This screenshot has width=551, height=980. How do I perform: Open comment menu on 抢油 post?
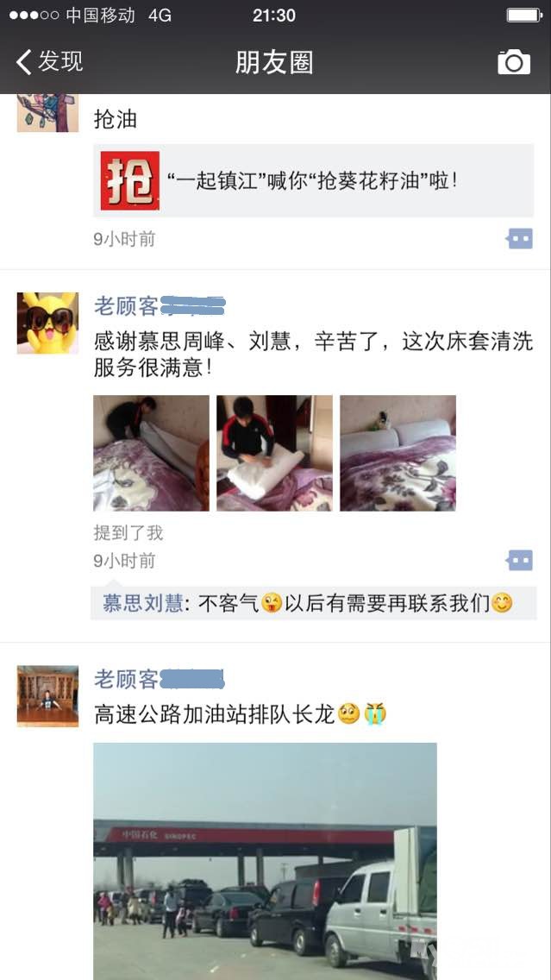click(x=519, y=239)
